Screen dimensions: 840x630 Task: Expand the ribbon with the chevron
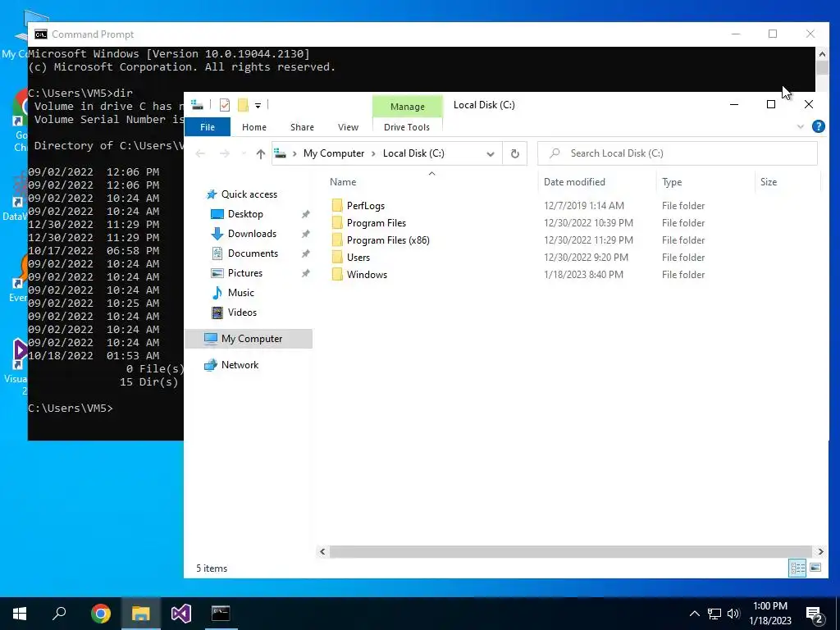tap(801, 127)
